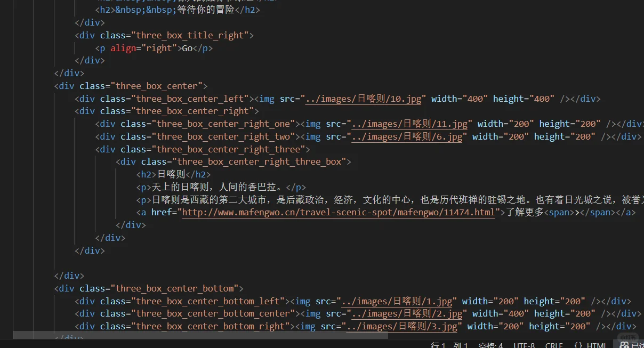Click the Go text inside the right-aligned paragraph

point(187,47)
